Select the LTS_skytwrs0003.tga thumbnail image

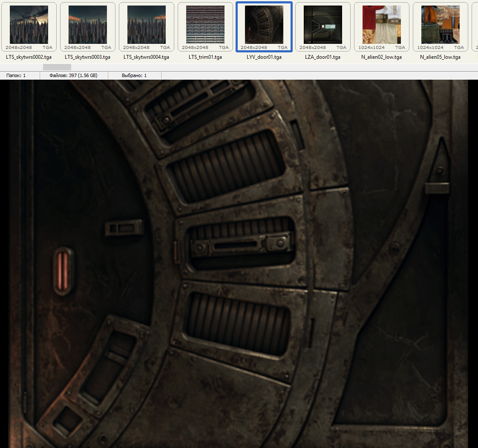point(88,24)
